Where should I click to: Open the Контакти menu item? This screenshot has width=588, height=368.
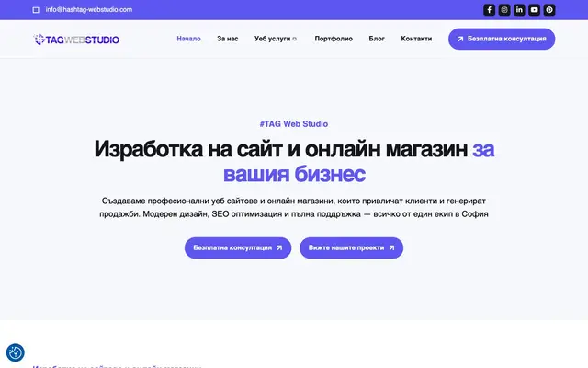[x=416, y=39]
